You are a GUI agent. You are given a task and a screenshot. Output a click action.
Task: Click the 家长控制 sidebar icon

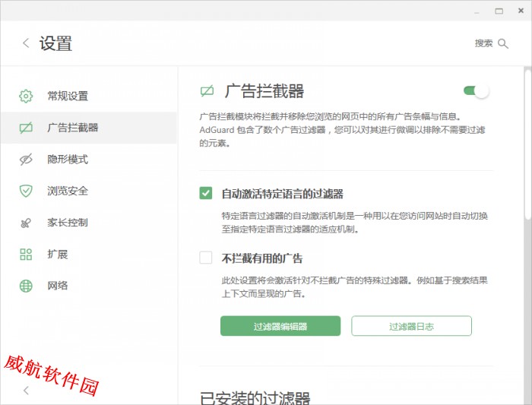point(26,223)
